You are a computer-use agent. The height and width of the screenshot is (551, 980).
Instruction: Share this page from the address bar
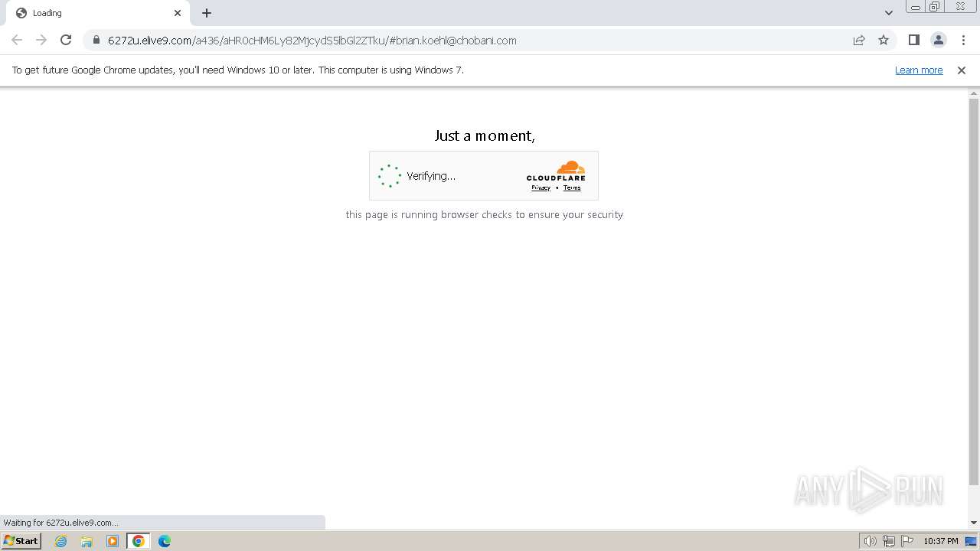[x=859, y=40]
